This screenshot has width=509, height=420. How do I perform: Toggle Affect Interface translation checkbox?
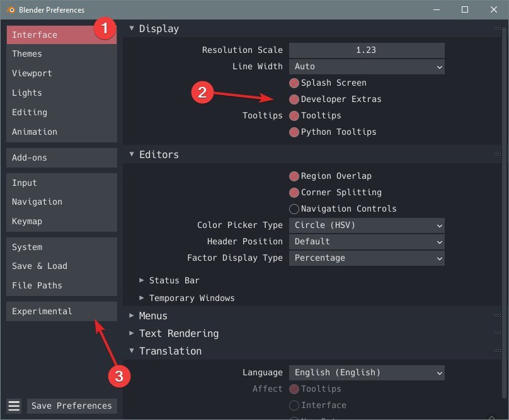[x=294, y=405]
